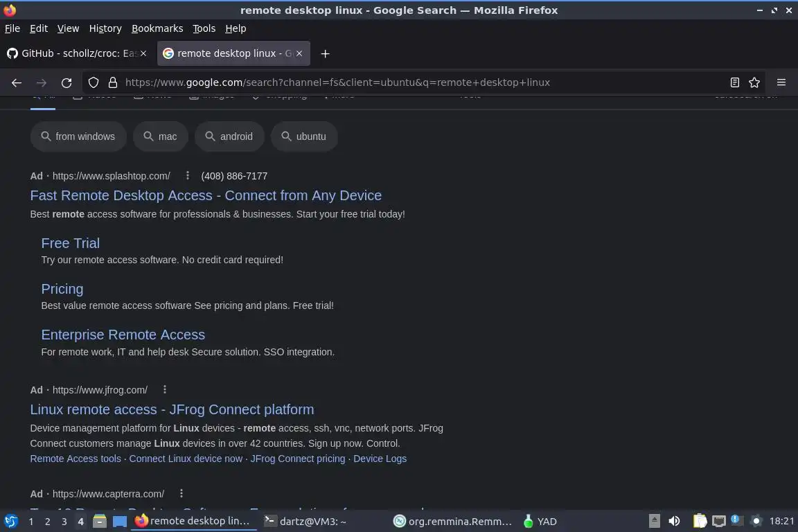
Task: Switch to org.remmina.Remmina taskbar entry
Action: pyautogui.click(x=453, y=522)
